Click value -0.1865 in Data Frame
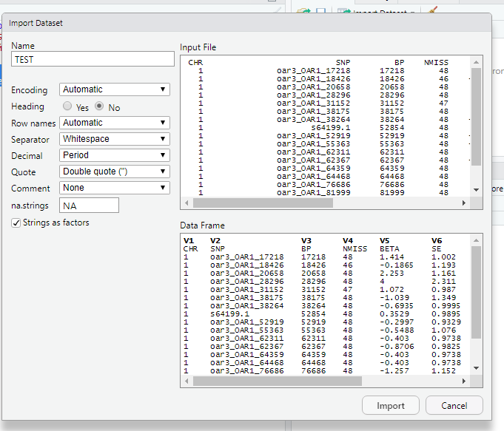 tap(397, 265)
